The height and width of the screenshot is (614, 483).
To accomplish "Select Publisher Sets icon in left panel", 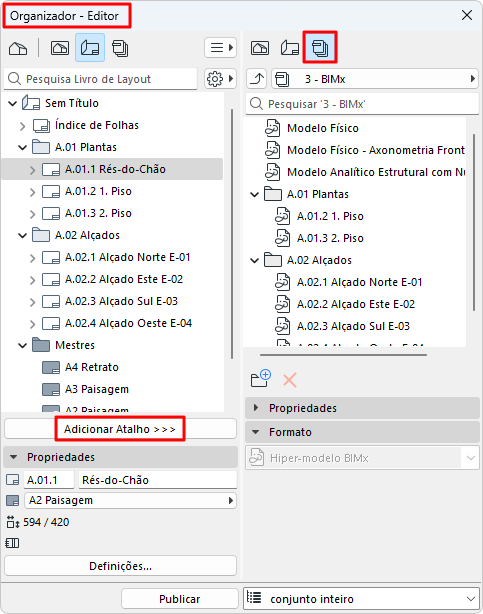I will pos(120,48).
